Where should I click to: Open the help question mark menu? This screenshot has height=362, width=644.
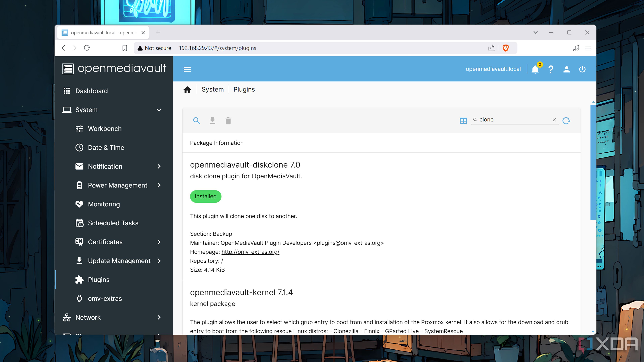(x=551, y=69)
